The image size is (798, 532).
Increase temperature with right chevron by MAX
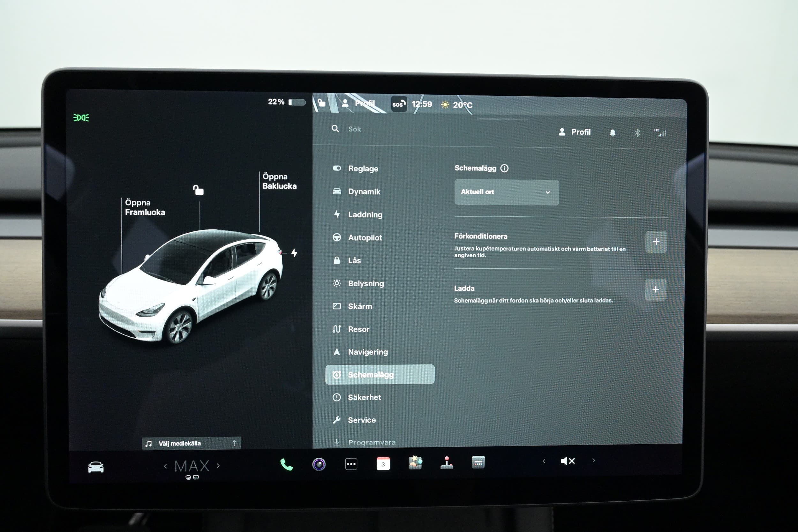218,466
